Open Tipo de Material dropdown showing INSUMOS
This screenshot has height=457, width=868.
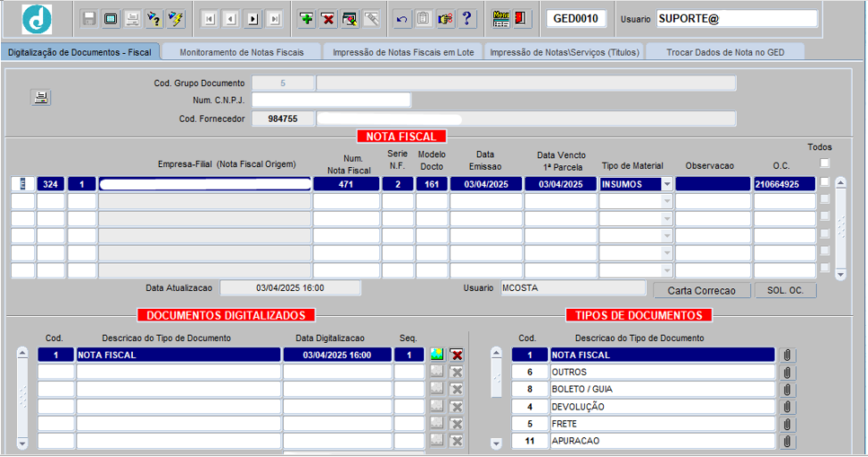pos(667,184)
